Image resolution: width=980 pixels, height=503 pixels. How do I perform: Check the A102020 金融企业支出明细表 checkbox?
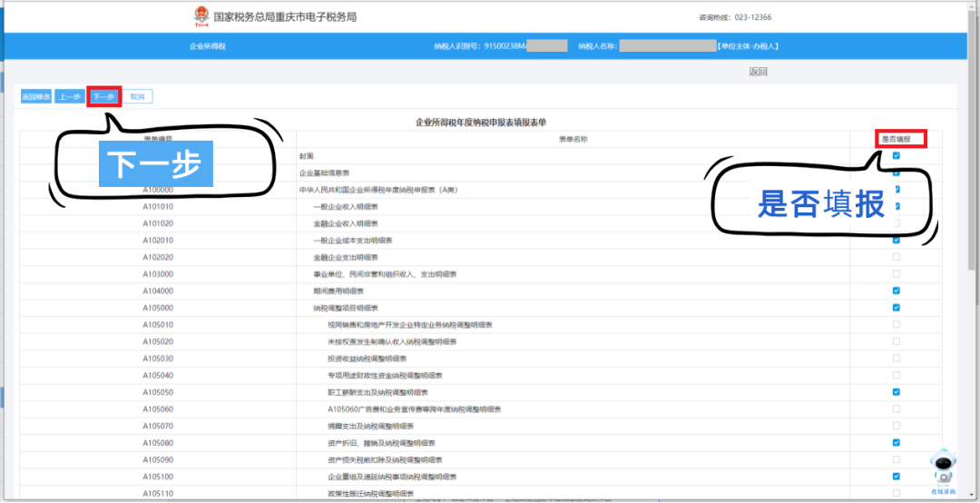point(897,257)
